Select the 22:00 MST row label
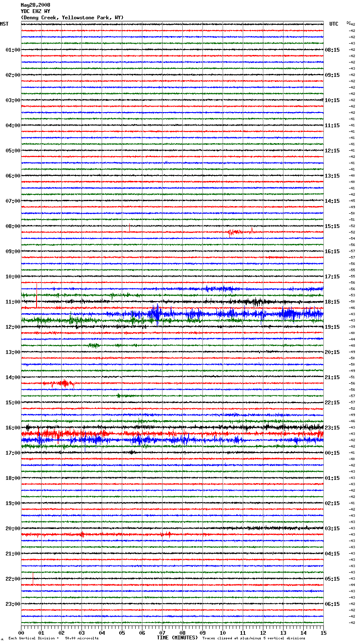Image resolution: width=357 pixels, height=644 pixels. click(13, 579)
